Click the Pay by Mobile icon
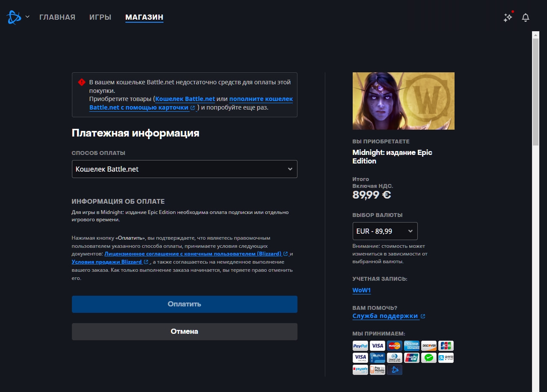This screenshot has height=392, width=547. pos(378,370)
